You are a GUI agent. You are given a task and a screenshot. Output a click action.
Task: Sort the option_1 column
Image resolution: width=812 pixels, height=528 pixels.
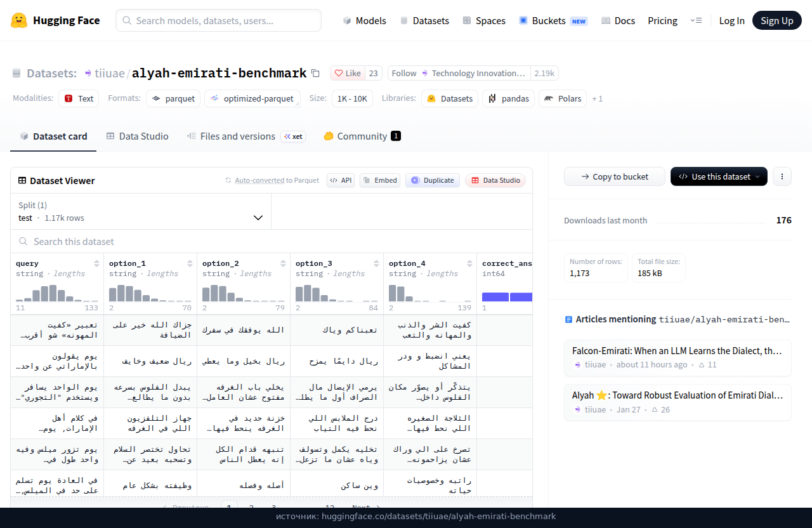click(x=190, y=263)
